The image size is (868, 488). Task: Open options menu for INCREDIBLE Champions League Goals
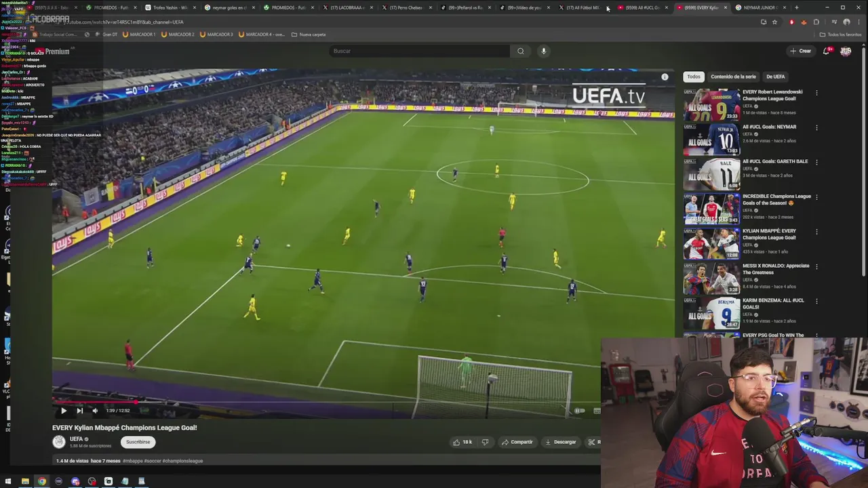tap(816, 197)
